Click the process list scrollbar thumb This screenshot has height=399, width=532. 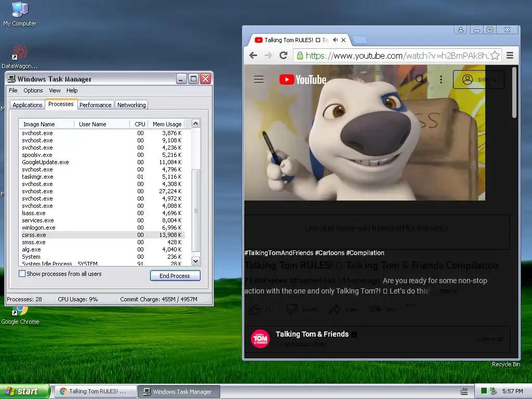pos(196,210)
